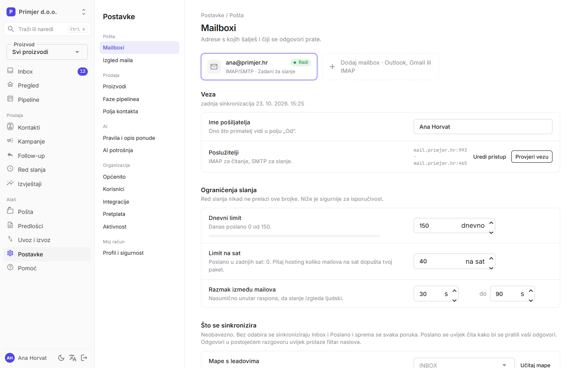Open the Pomoć question mark icon
588x368 pixels.
coord(10,267)
